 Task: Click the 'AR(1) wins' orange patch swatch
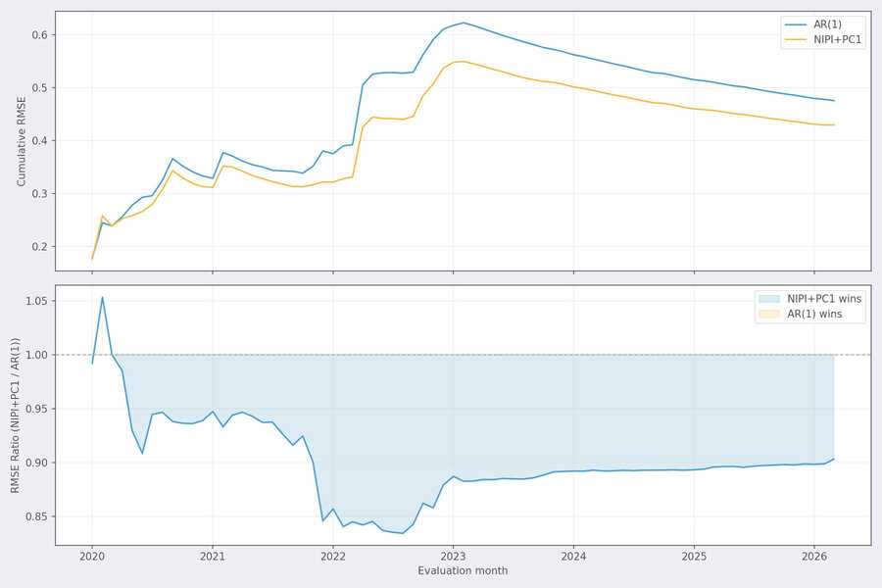(768, 314)
